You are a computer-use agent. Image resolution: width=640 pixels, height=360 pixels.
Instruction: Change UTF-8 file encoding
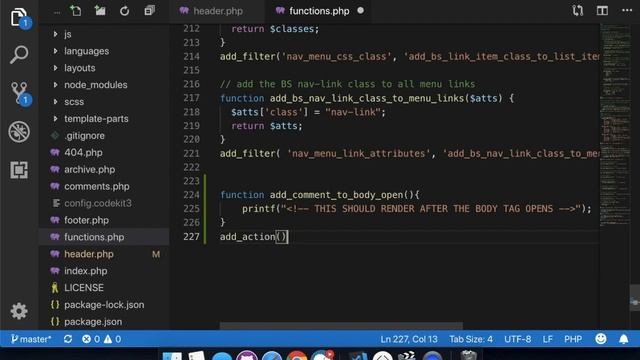tap(518, 339)
